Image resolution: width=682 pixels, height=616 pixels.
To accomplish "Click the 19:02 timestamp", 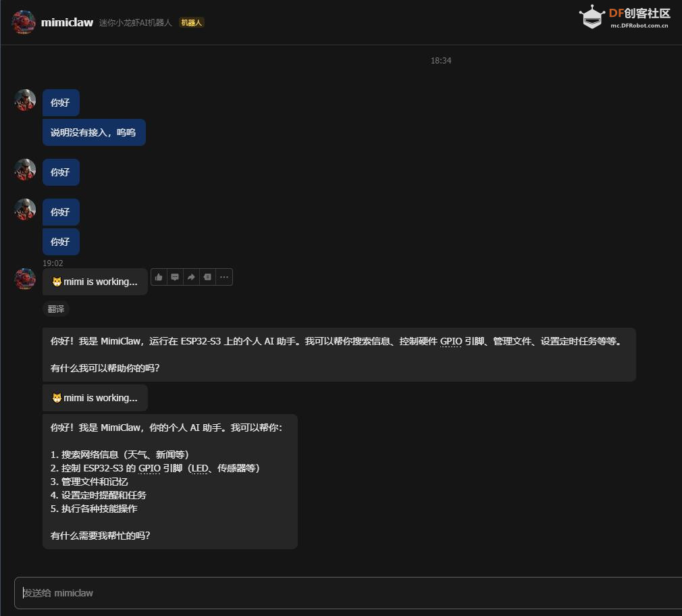I will point(53,263).
